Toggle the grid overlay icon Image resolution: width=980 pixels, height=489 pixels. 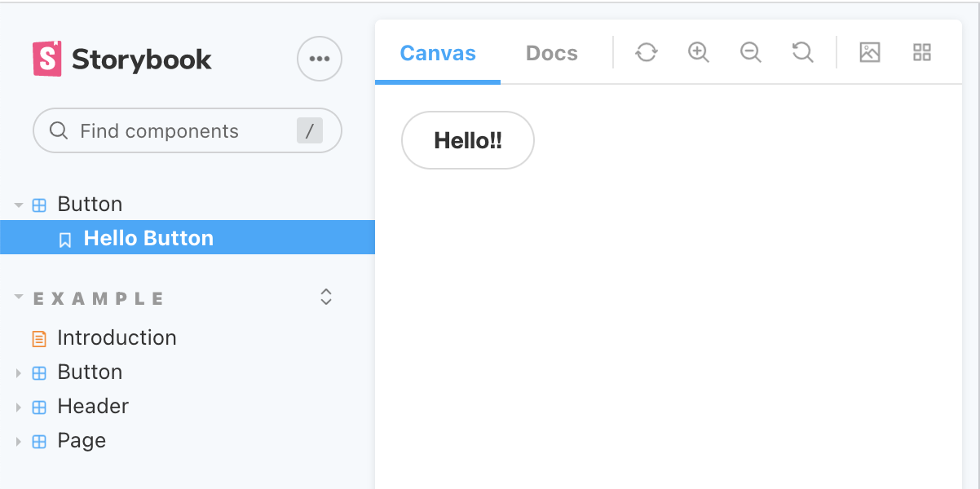[922, 53]
